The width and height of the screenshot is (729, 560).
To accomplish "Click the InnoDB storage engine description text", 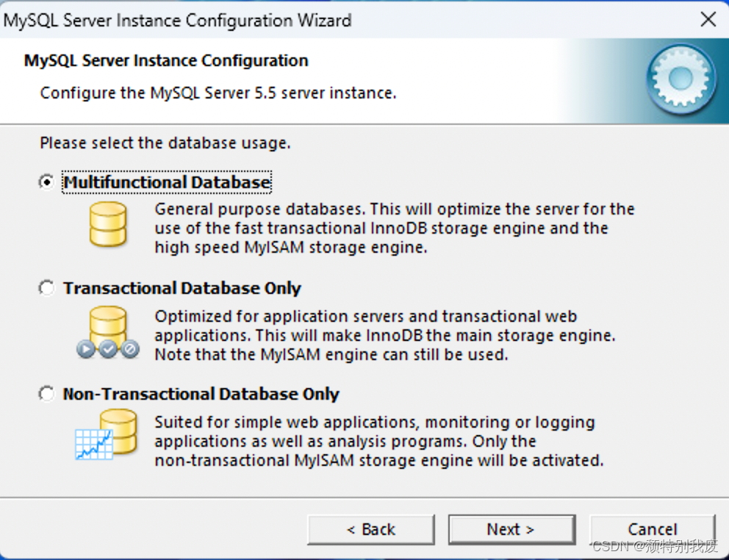I will [393, 227].
